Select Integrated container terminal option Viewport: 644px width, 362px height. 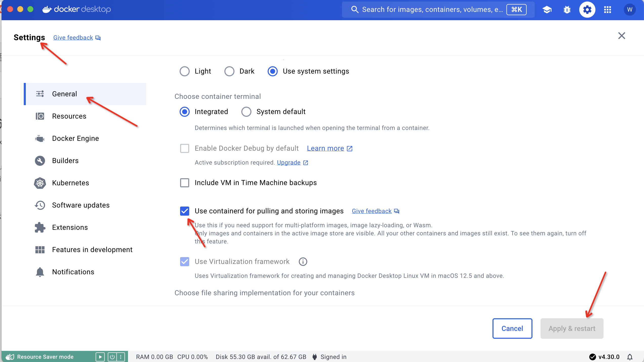pos(184,111)
